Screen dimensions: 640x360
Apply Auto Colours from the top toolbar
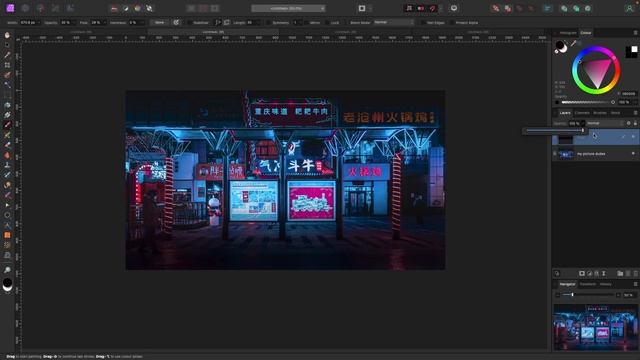(138, 8)
